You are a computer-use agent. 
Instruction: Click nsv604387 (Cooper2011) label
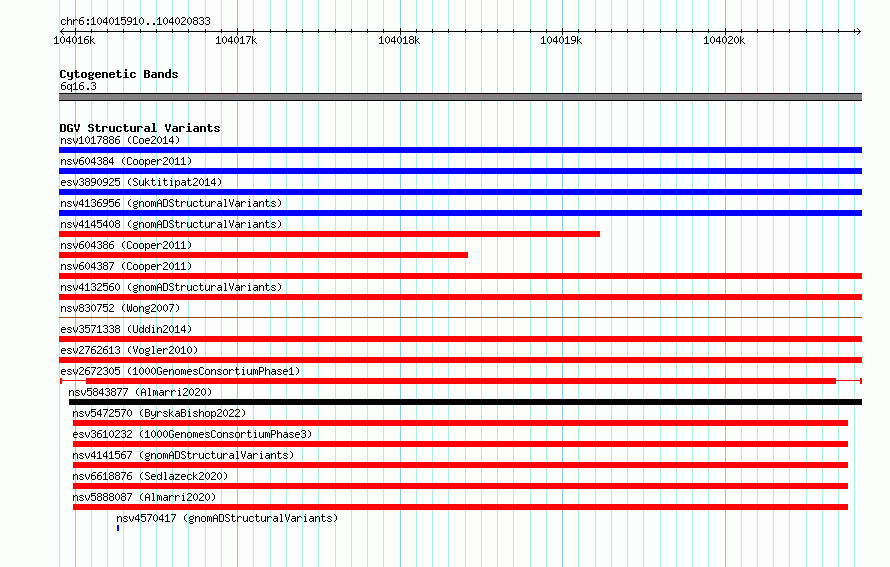pyautogui.click(x=126, y=266)
